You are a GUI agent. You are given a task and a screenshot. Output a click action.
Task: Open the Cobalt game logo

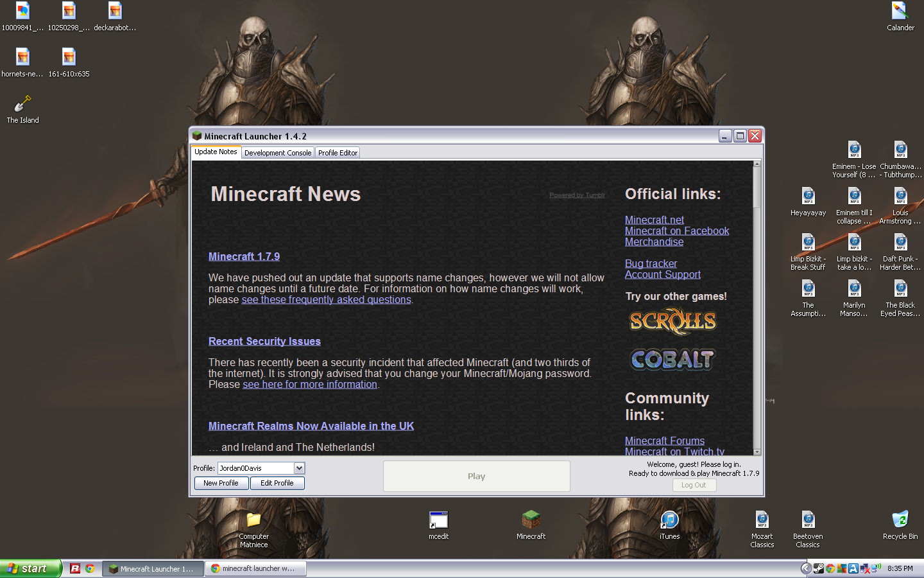pyautogui.click(x=672, y=360)
